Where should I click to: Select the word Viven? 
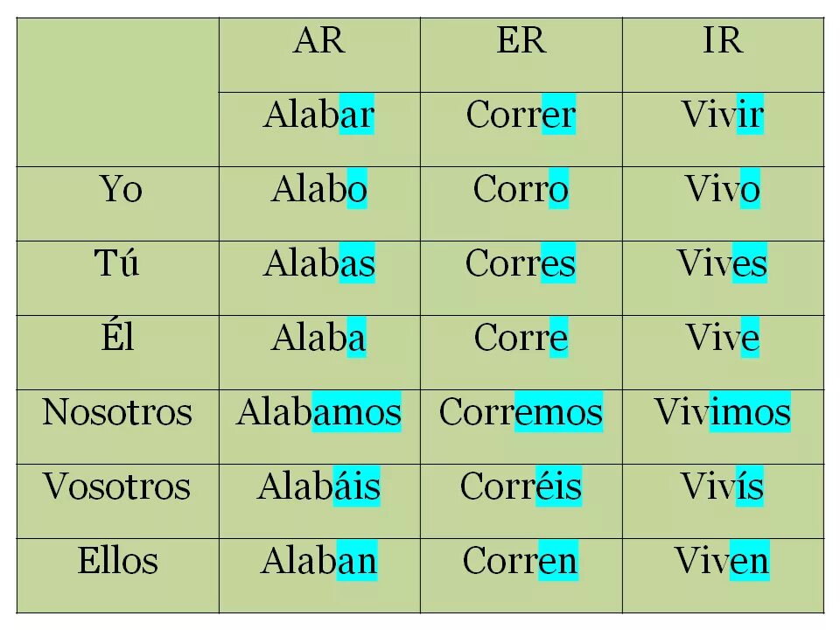point(722,560)
